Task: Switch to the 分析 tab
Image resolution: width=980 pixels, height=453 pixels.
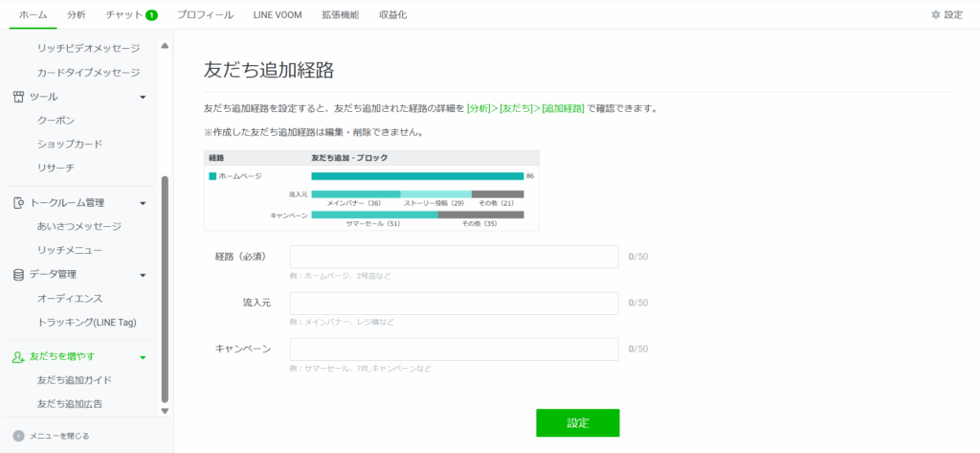Action: [x=77, y=15]
